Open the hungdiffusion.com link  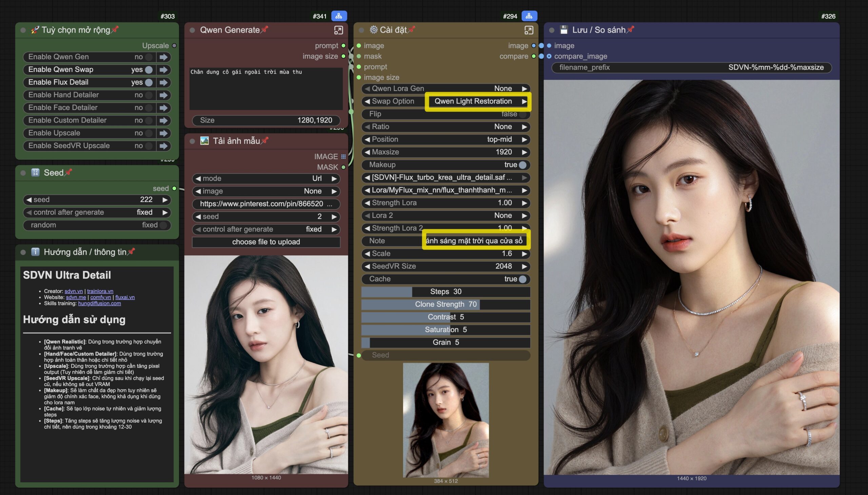[x=99, y=303]
